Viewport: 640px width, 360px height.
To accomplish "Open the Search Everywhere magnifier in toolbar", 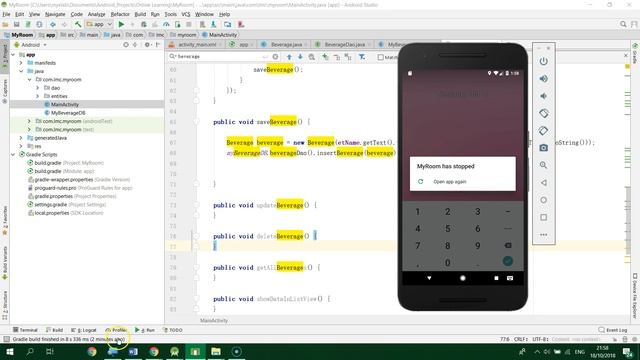I will (x=623, y=24).
